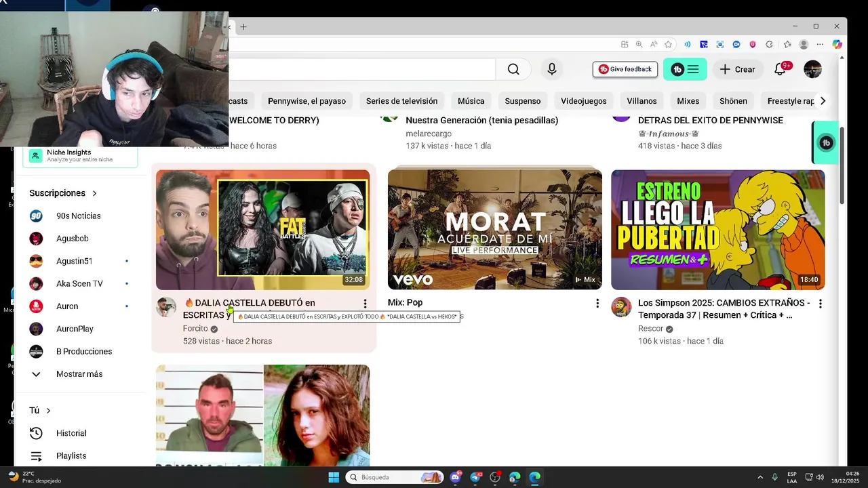The height and width of the screenshot is (488, 868).
Task: Expand the Suscripciones section chevron
Action: pos(94,193)
